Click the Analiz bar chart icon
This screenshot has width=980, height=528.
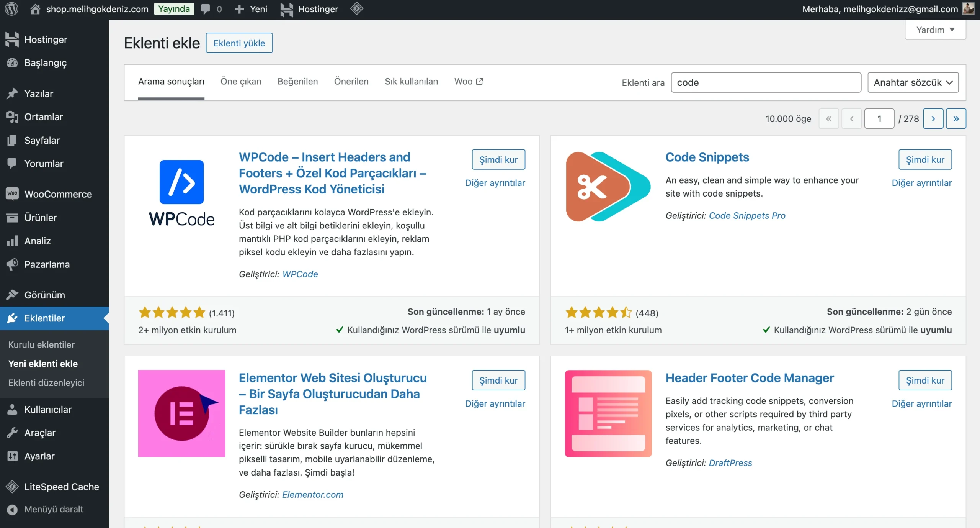(x=12, y=241)
